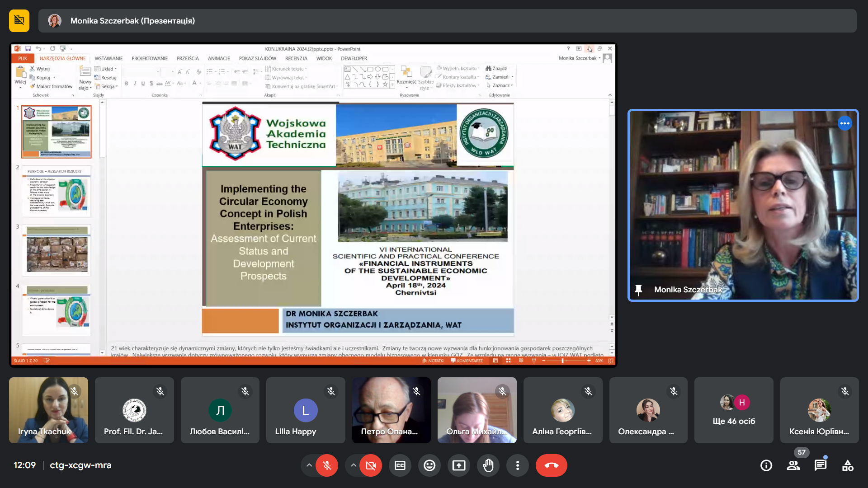The image size is (868, 488).
Task: Leave the call with red button
Action: tap(551, 465)
